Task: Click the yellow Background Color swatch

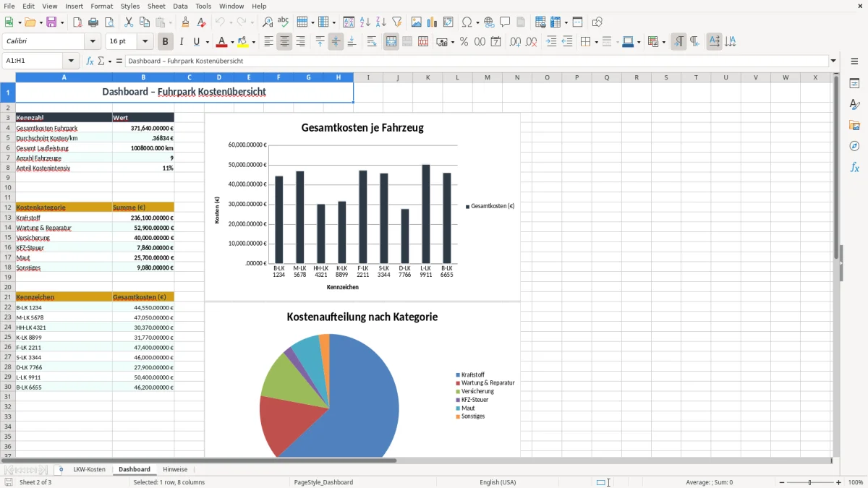Action: (x=243, y=42)
